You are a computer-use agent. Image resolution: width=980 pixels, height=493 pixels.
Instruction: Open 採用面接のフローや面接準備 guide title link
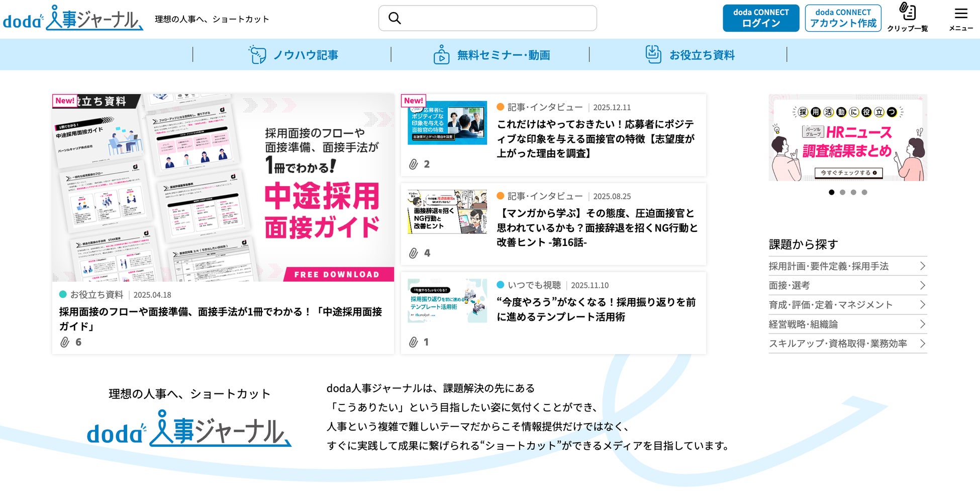(x=221, y=319)
